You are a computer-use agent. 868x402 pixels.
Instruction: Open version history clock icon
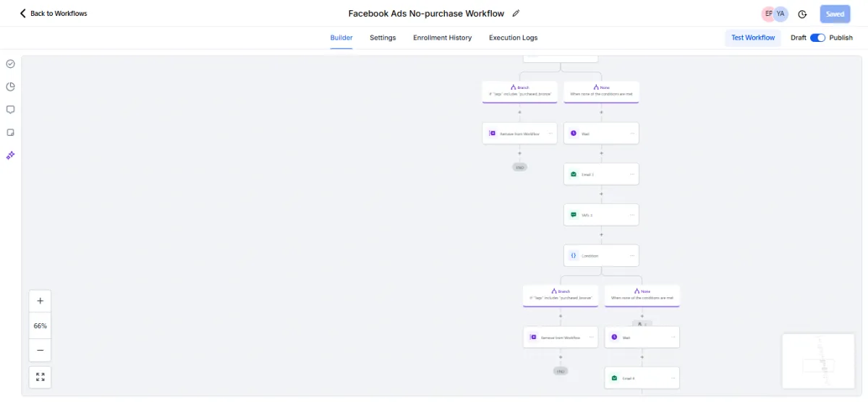click(x=802, y=14)
